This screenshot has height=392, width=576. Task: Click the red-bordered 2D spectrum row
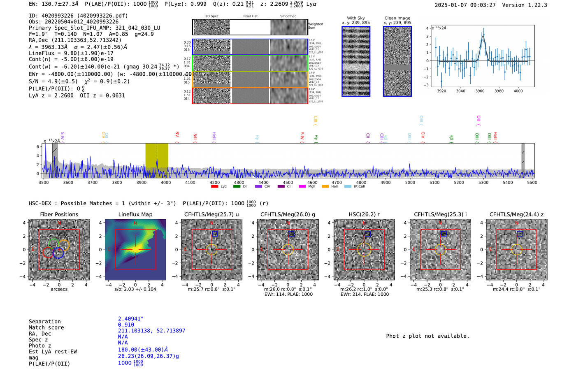250,95
